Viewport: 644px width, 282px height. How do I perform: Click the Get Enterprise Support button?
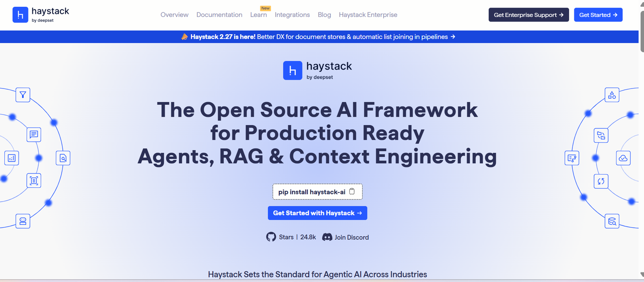(x=528, y=15)
